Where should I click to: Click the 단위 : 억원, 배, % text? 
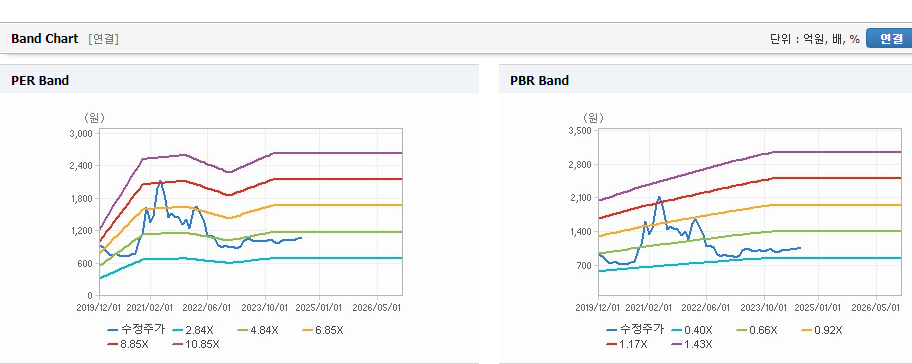coord(815,39)
